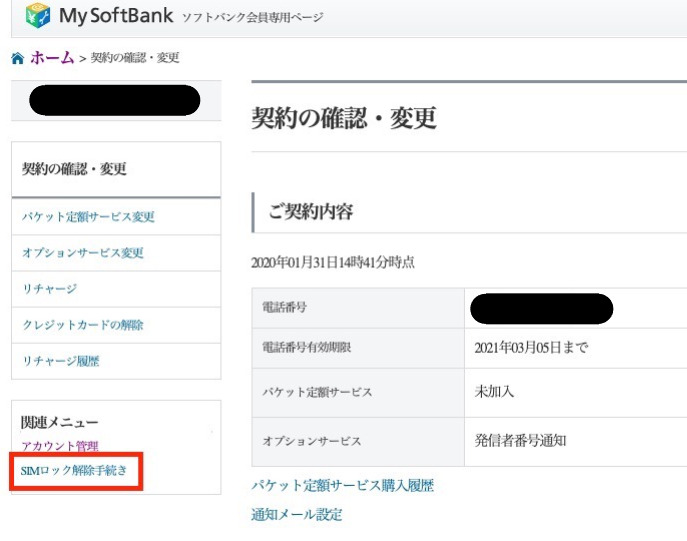
Task: Open the ホーム breadcrumb link
Action: click(x=52, y=57)
